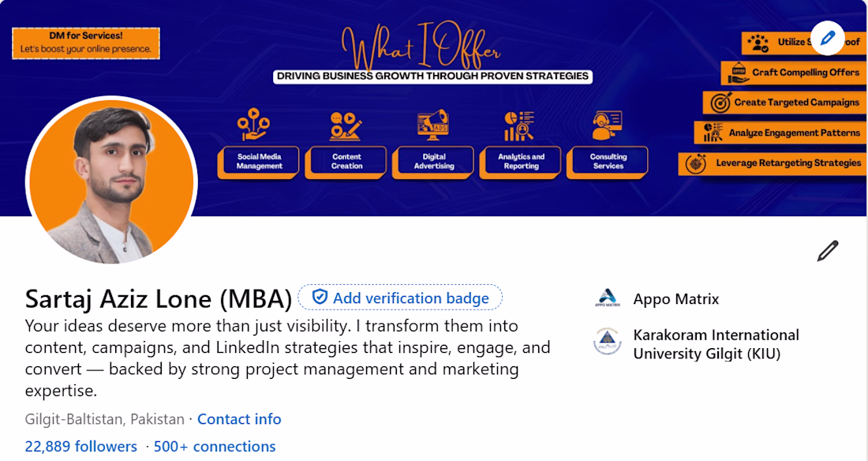Click the DM for Services banner box
868x461 pixels.
click(x=86, y=43)
